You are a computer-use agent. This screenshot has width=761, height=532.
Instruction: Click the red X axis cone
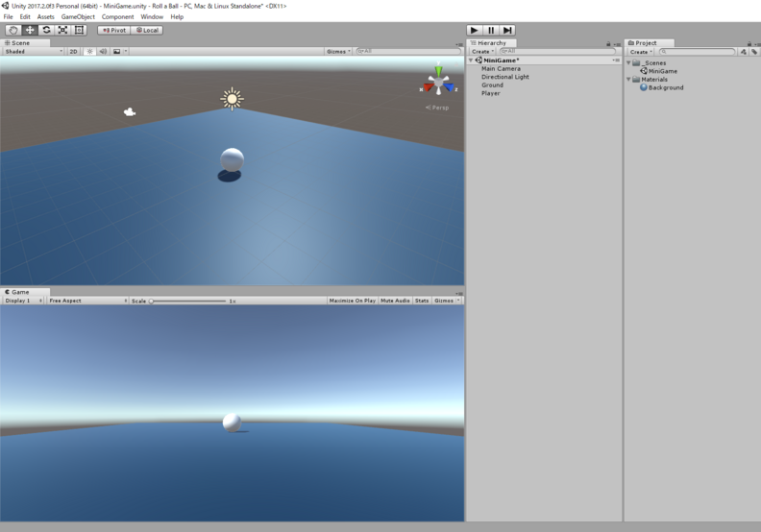click(x=429, y=87)
